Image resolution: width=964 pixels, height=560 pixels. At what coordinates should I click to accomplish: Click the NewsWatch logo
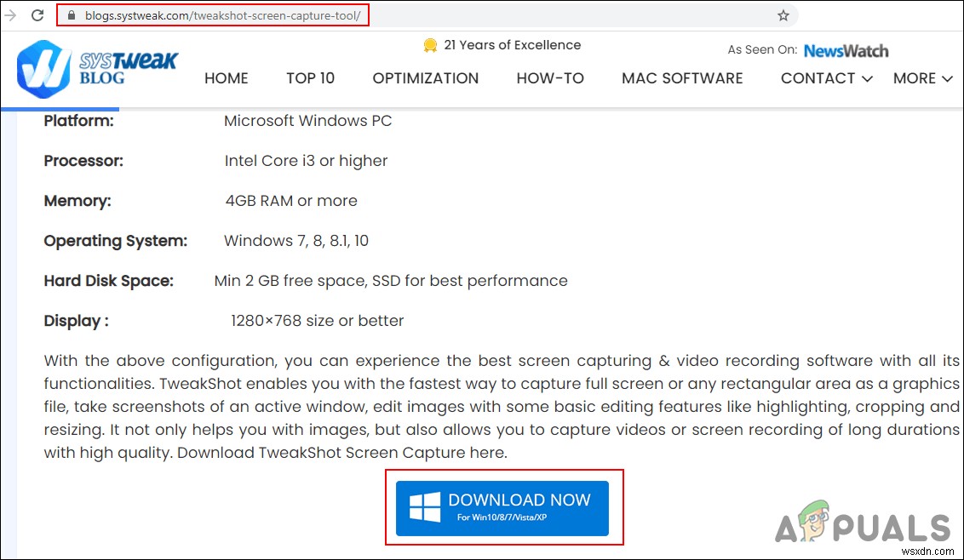click(x=846, y=50)
